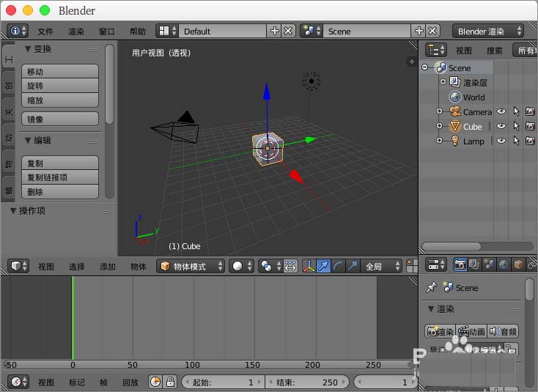Image resolution: width=538 pixels, height=392 pixels.
Task: Toggle Camera selectability arrow
Action: tap(517, 111)
